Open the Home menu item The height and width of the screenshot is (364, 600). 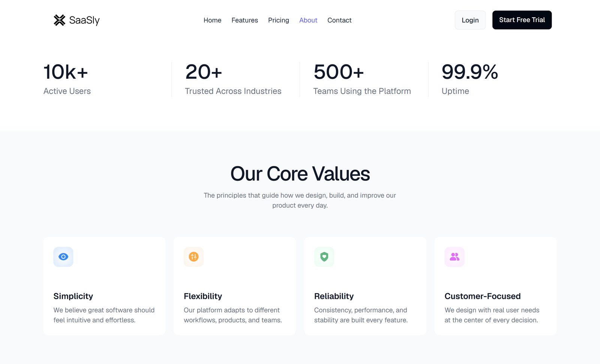click(212, 20)
